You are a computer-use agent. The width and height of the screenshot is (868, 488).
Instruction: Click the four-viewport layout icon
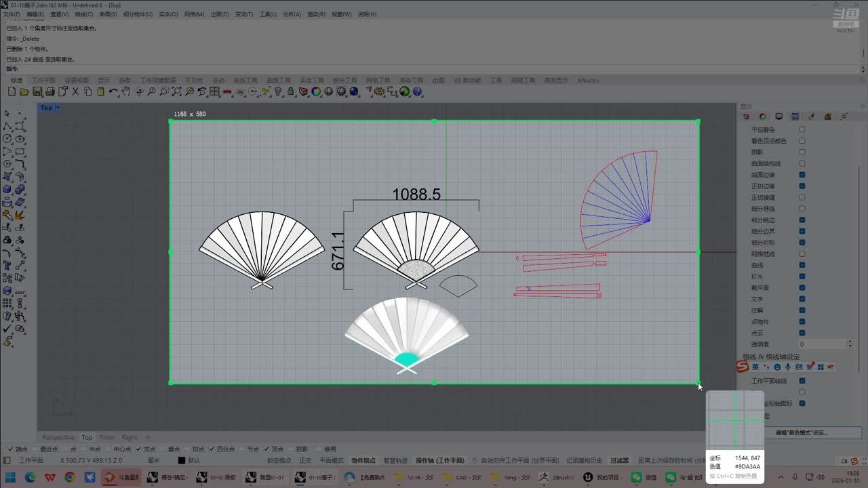[x=214, y=91]
